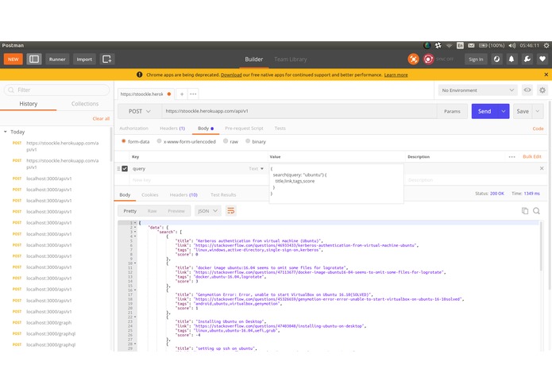Toggle the sidebar layout icon
The image size is (552, 392).
coord(34,59)
